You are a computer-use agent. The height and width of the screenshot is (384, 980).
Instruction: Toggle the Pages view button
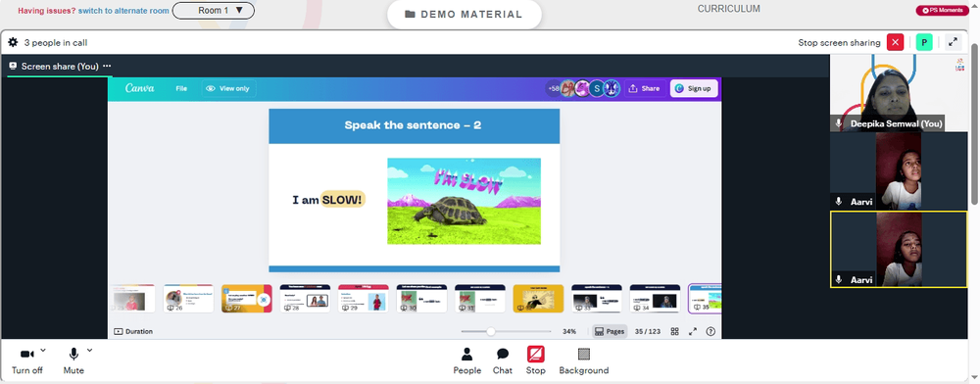point(610,331)
